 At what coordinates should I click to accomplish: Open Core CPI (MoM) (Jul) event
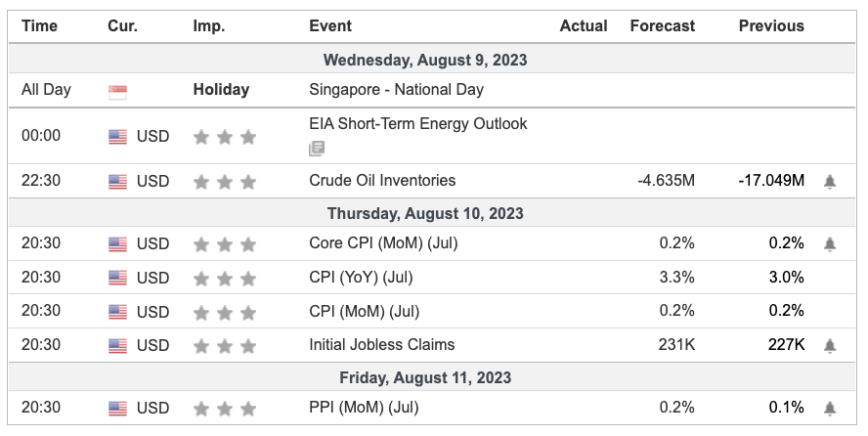pos(383,243)
